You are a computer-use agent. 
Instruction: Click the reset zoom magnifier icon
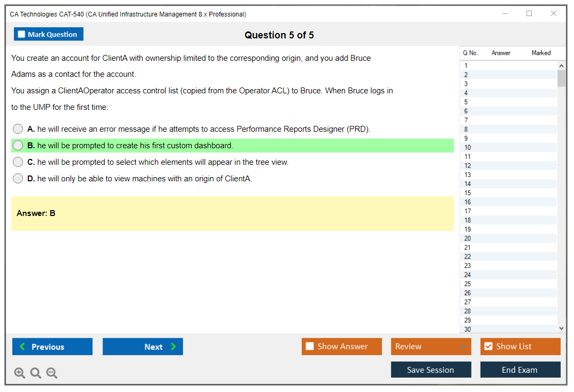tap(36, 373)
